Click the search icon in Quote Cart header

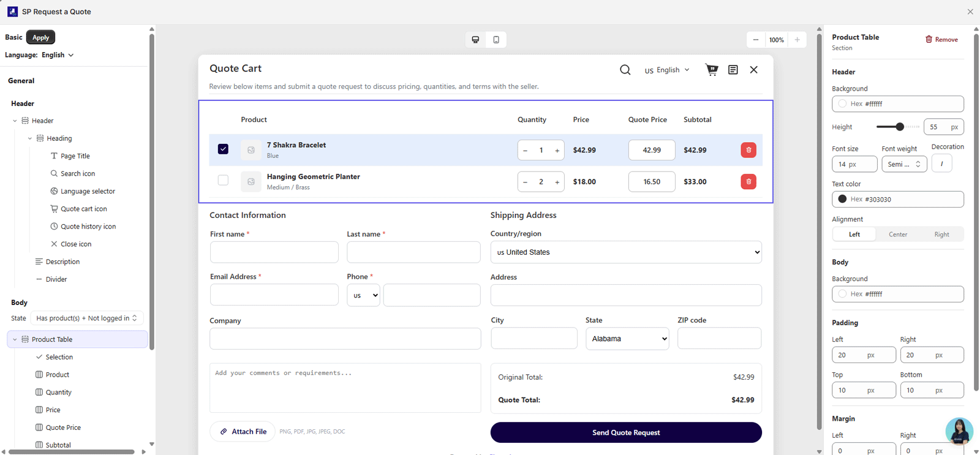click(x=625, y=70)
